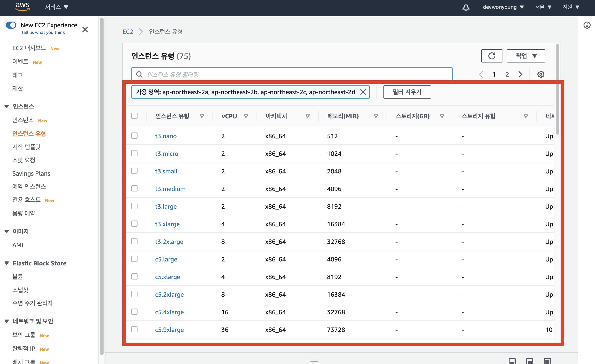Screen dimensions: 595x364
Task: Remove the availability zone filter chip
Action: point(363,92)
